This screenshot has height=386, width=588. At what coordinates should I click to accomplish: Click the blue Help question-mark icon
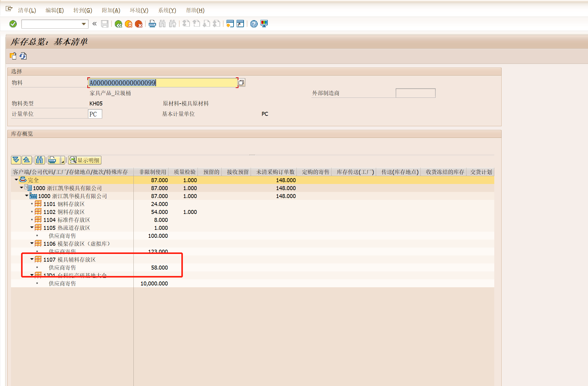pos(254,24)
